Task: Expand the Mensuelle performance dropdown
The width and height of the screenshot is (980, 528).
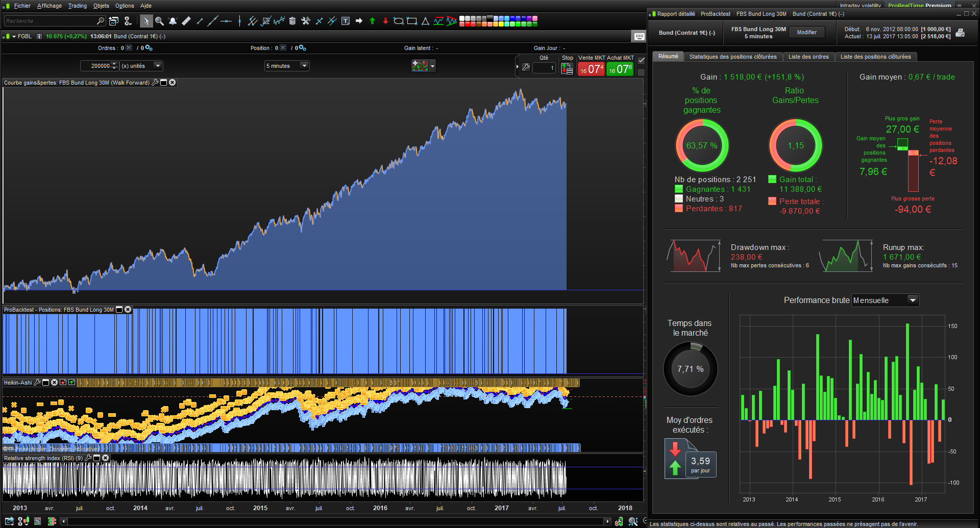Action: (x=913, y=300)
